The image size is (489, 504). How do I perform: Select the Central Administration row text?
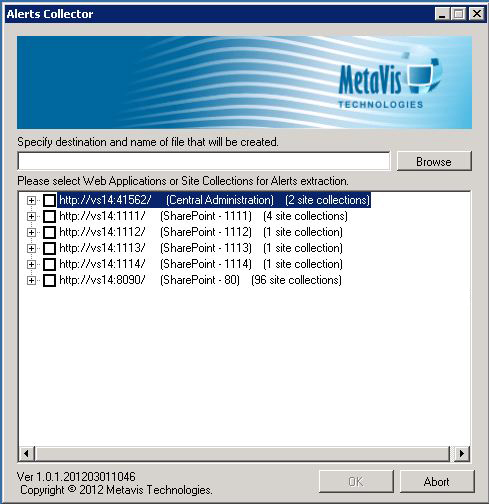tap(214, 200)
